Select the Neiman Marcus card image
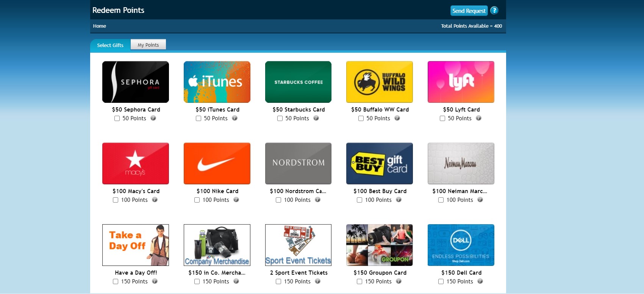 click(461, 164)
